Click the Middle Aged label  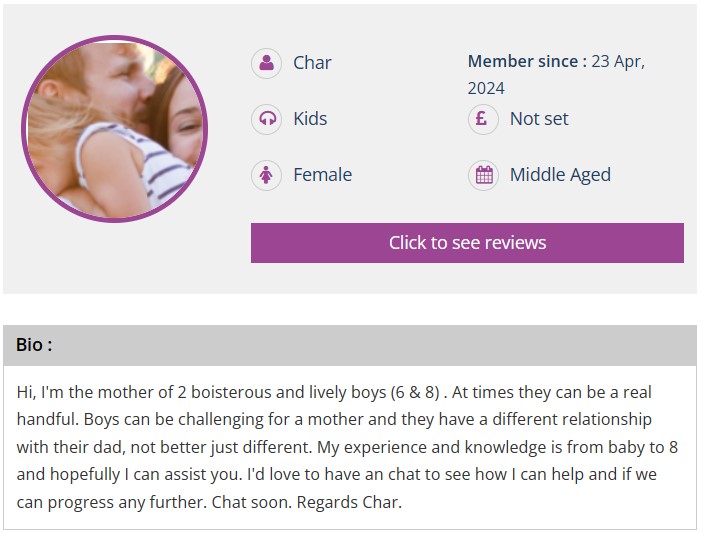click(x=560, y=175)
